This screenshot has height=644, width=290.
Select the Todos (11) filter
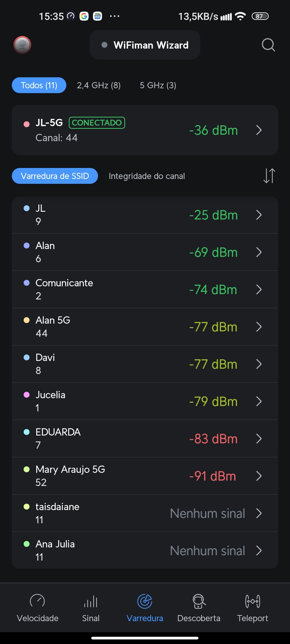click(x=39, y=85)
